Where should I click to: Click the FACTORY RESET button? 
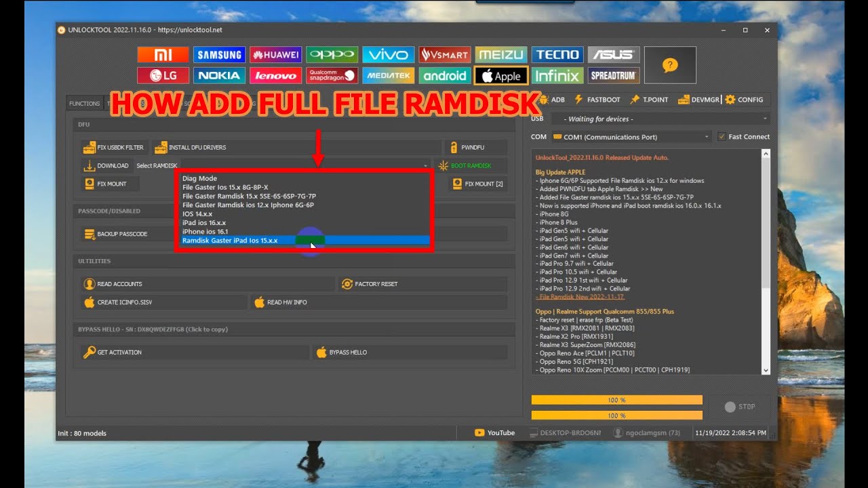click(423, 284)
